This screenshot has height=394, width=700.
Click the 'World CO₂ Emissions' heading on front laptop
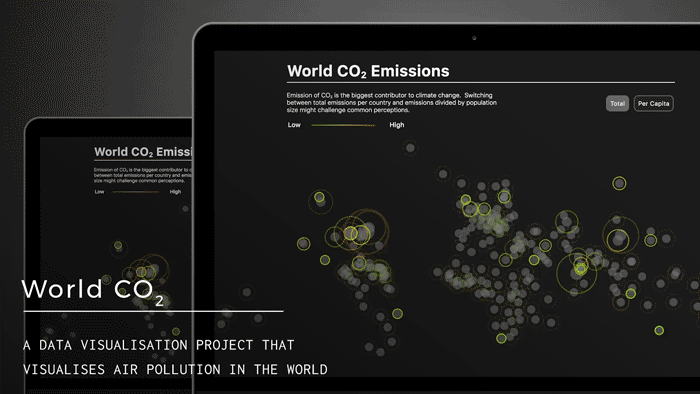coord(368,71)
